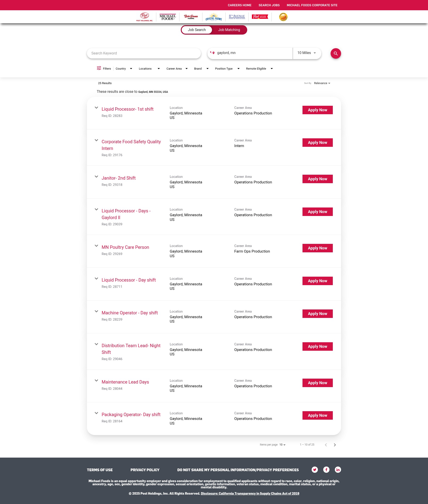Apply Now for Liquid Processor - Day shift
The height and width of the screenshot is (504, 428).
click(x=317, y=281)
